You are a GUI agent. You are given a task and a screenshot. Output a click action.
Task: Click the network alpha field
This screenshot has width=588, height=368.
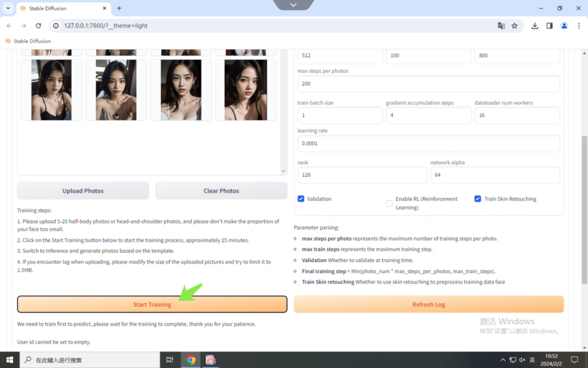coord(495,174)
